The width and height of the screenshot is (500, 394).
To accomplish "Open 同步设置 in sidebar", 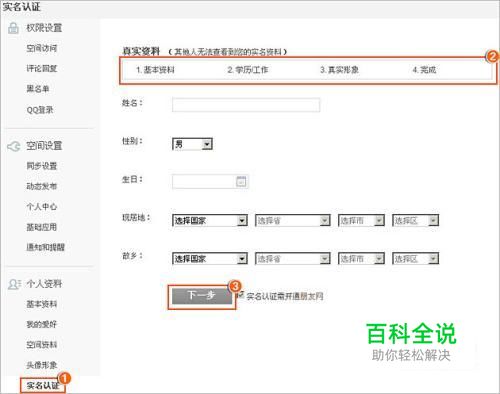I will pos(42,166).
